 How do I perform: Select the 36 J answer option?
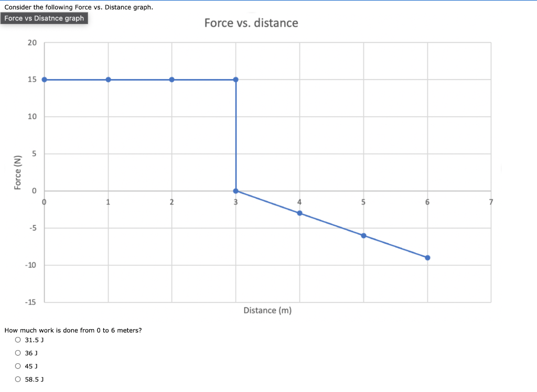pos(18,353)
